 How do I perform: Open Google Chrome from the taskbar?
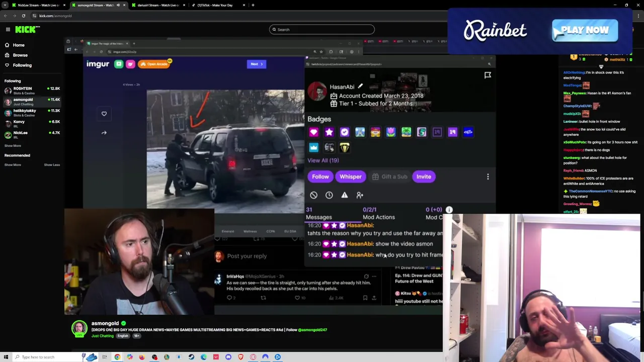pos(117,357)
